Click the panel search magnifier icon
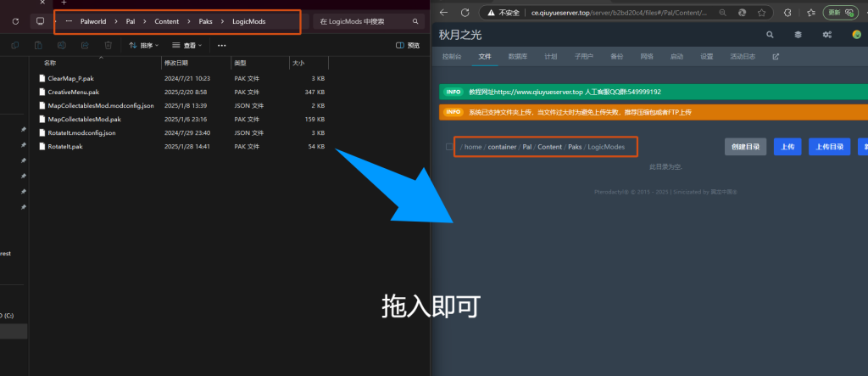 pos(770,35)
